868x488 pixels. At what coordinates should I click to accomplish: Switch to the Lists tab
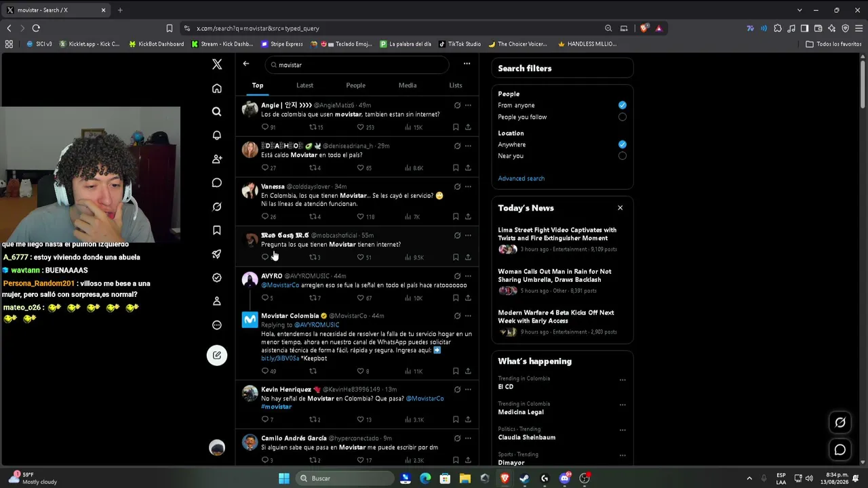[x=456, y=85]
